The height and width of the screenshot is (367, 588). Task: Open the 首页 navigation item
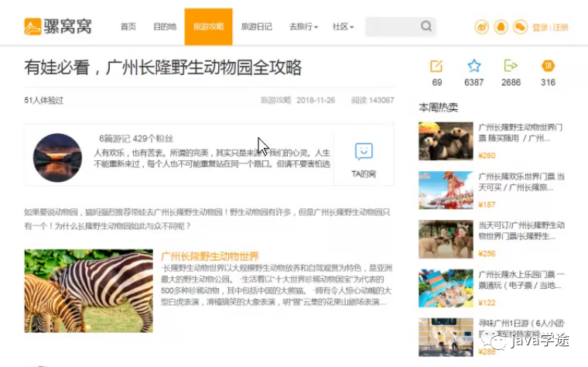coord(128,26)
